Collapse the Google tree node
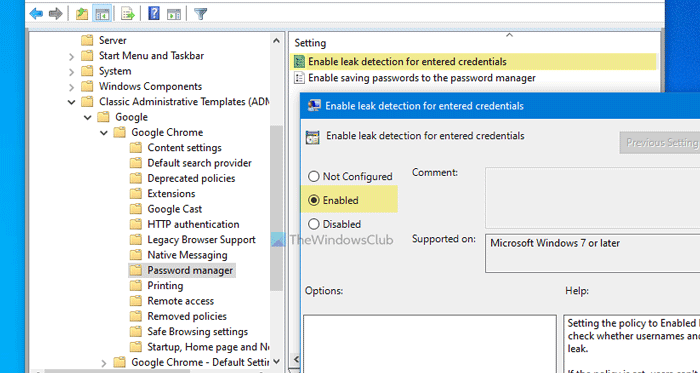Image resolution: width=700 pixels, height=373 pixels. (x=88, y=117)
